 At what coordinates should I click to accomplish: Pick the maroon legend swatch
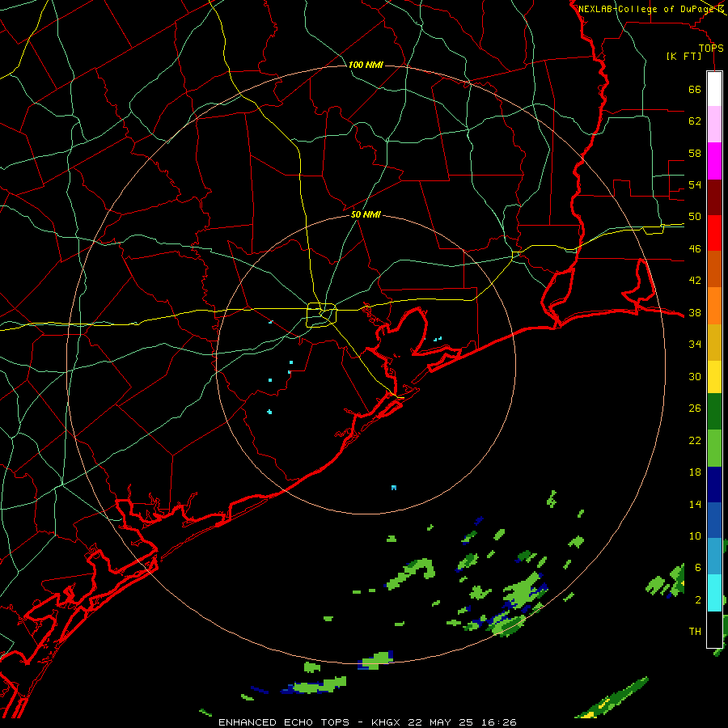[714, 197]
